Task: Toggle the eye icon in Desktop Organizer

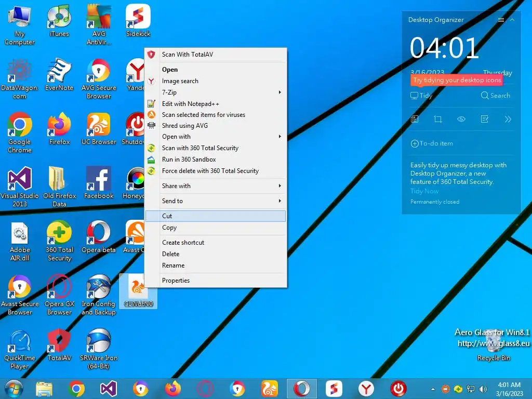Action: (x=461, y=119)
